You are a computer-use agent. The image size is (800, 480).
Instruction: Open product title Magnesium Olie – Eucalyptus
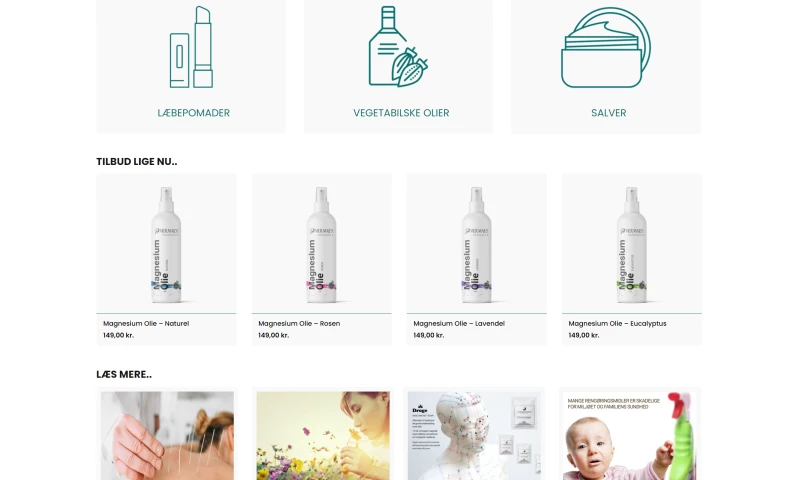click(617, 323)
